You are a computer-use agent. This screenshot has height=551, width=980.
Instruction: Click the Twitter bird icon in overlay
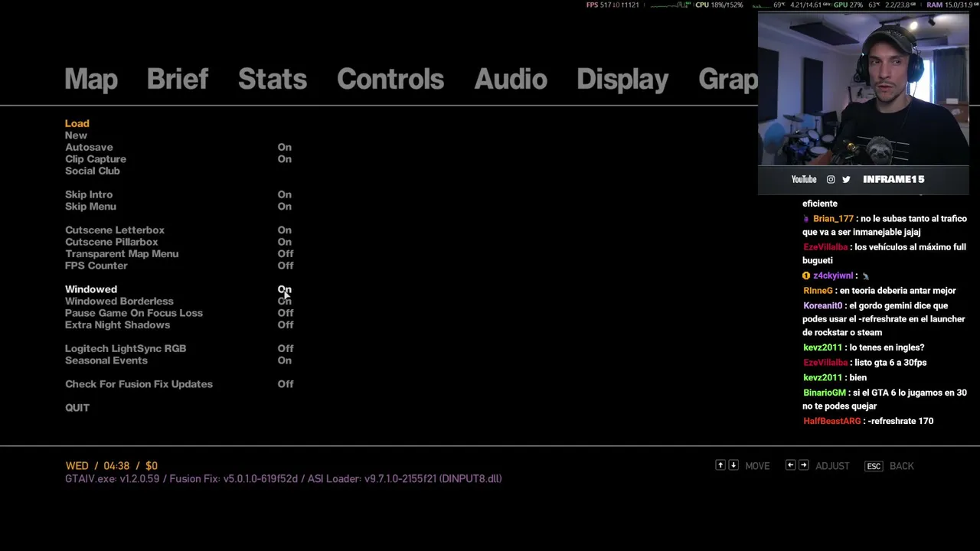coord(846,179)
